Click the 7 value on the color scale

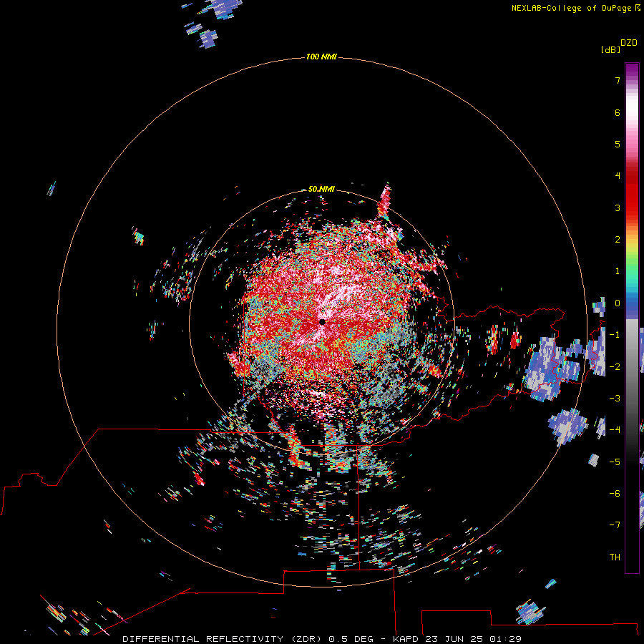[x=618, y=80]
